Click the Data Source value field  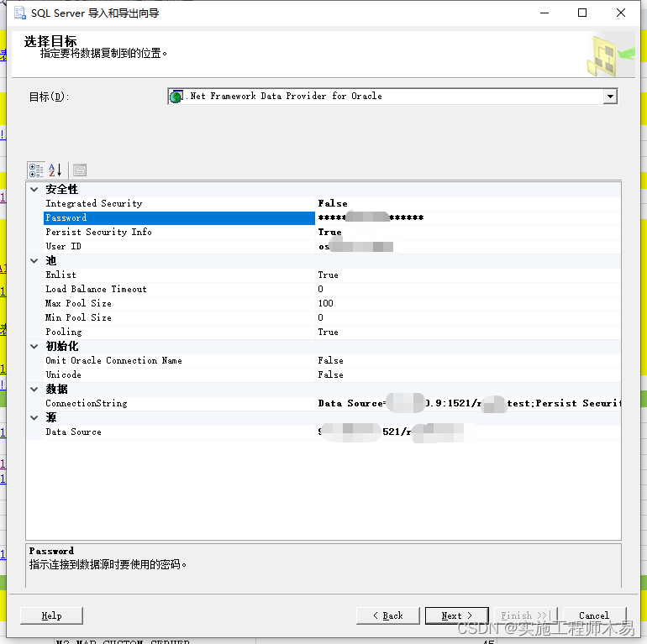[x=468, y=432]
